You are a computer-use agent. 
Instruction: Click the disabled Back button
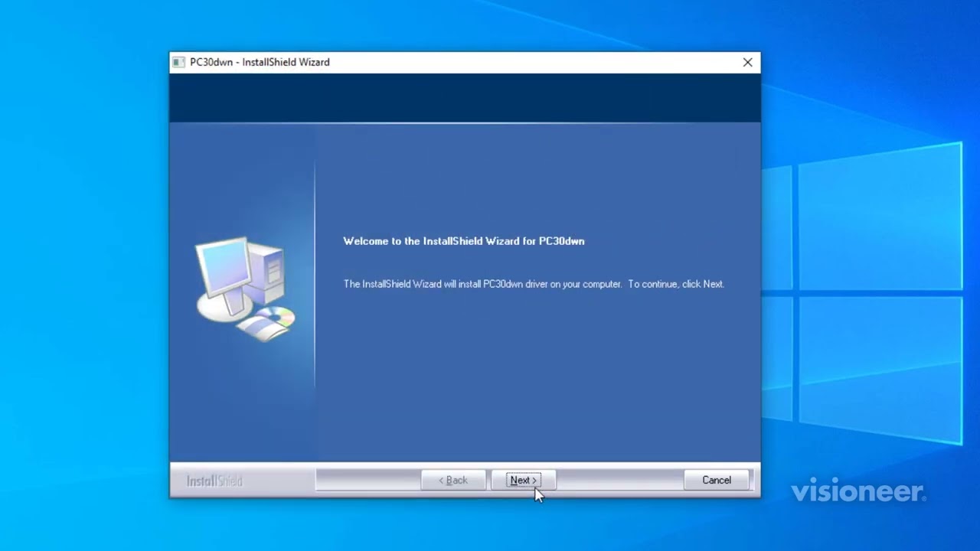coord(453,480)
